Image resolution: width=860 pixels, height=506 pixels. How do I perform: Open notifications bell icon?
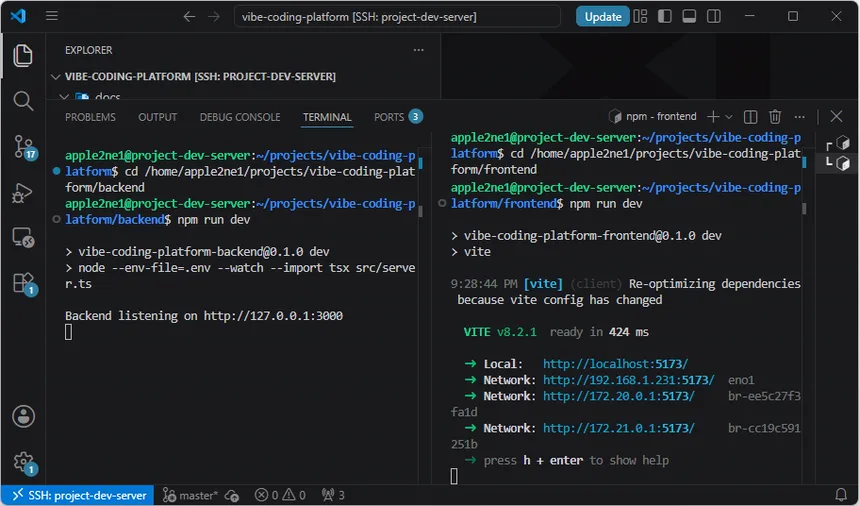(x=840, y=496)
